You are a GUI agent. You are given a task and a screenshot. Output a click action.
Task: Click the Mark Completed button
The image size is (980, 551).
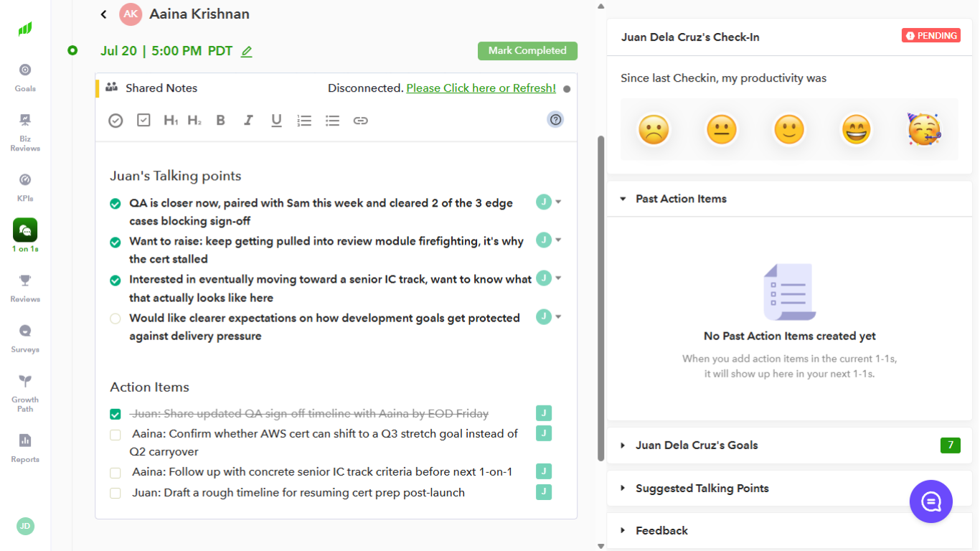[x=527, y=51]
